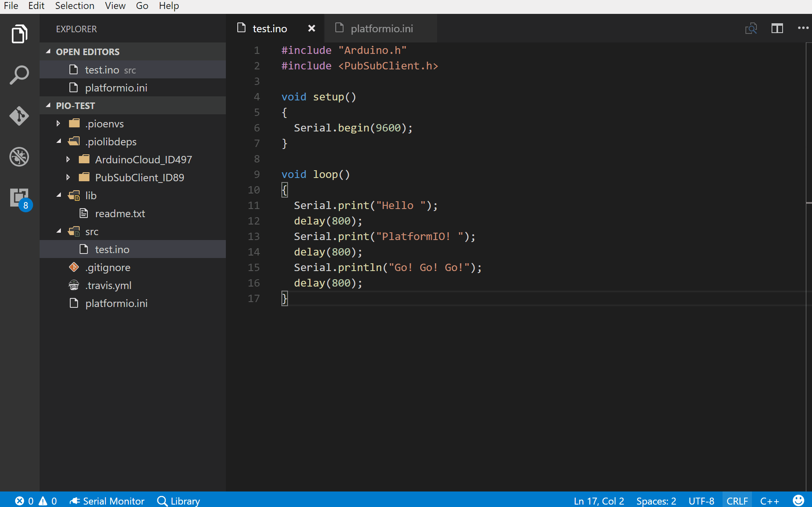Click the Search icon in activity bar

(19, 75)
